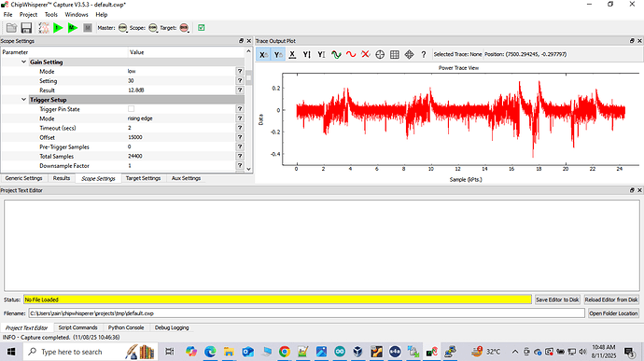Click the grey stop capture button

click(88, 28)
